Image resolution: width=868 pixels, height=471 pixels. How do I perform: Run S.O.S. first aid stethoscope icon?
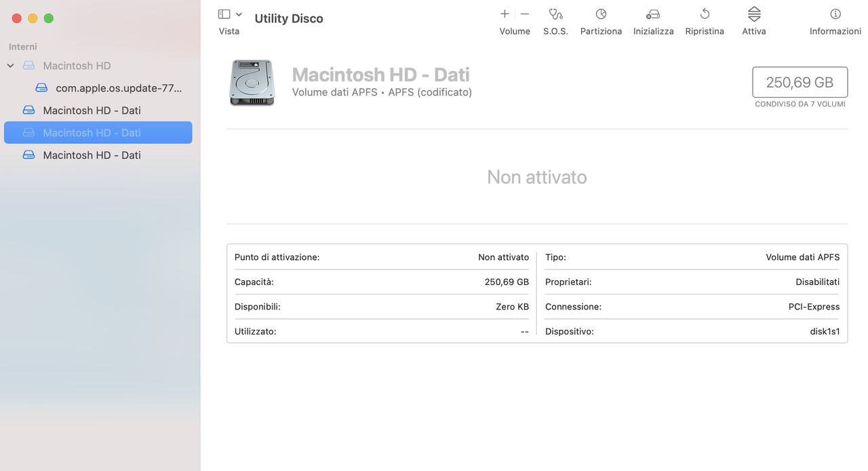[x=555, y=14]
